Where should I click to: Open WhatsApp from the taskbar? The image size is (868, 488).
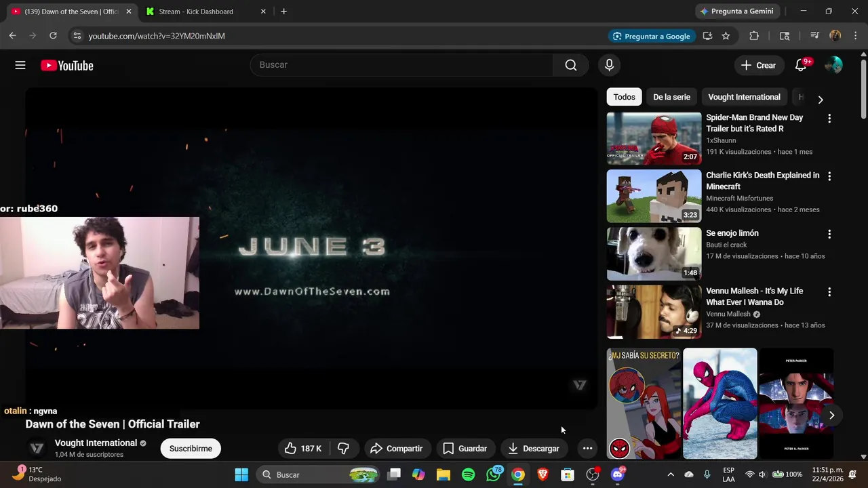click(494, 475)
